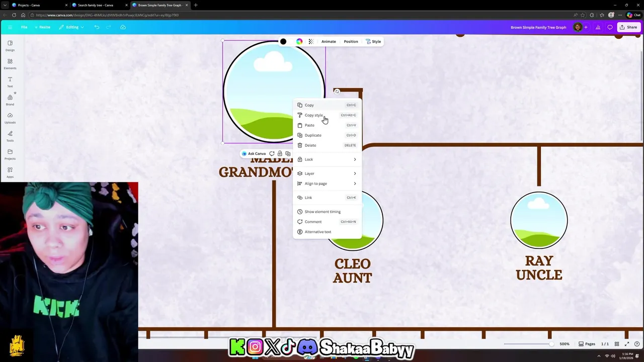Click the rotate handle near the circle
Screen dimensions: 644x362
(337, 92)
